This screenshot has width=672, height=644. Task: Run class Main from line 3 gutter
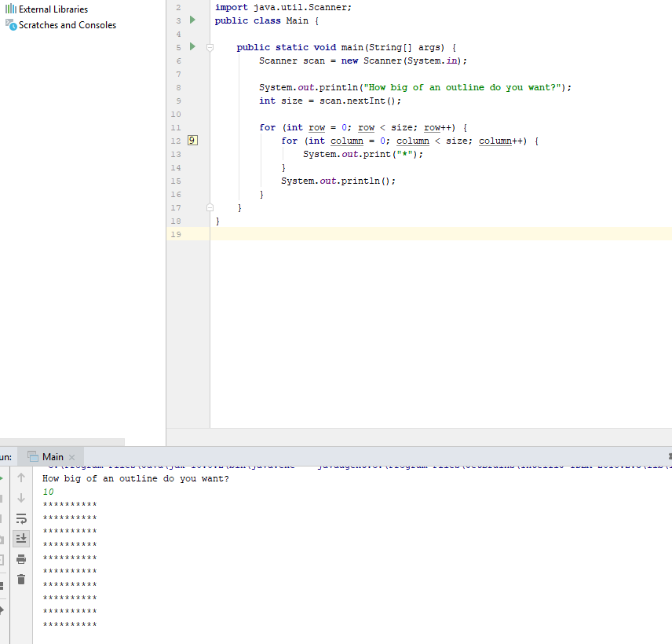pos(192,20)
